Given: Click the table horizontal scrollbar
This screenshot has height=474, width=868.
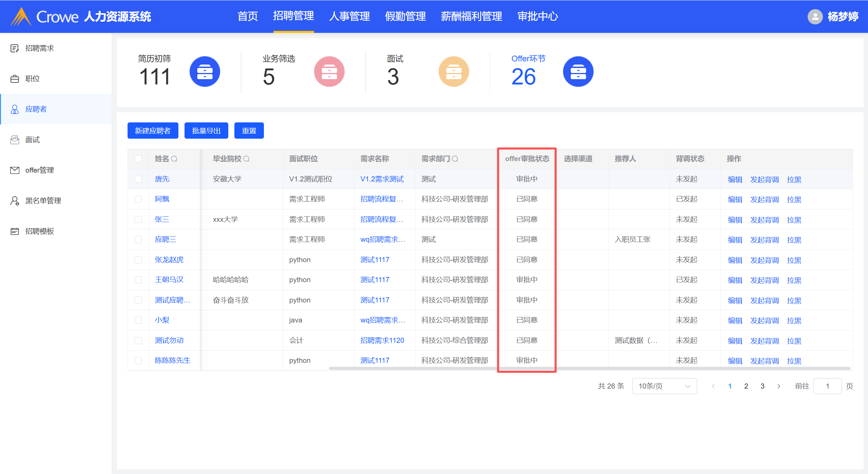Looking at the screenshot, I should (589, 368).
